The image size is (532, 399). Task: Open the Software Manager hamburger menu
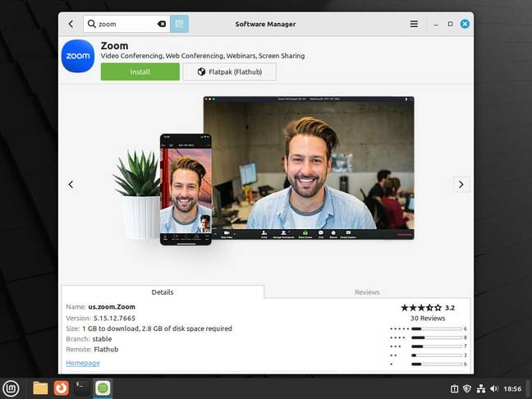click(414, 24)
